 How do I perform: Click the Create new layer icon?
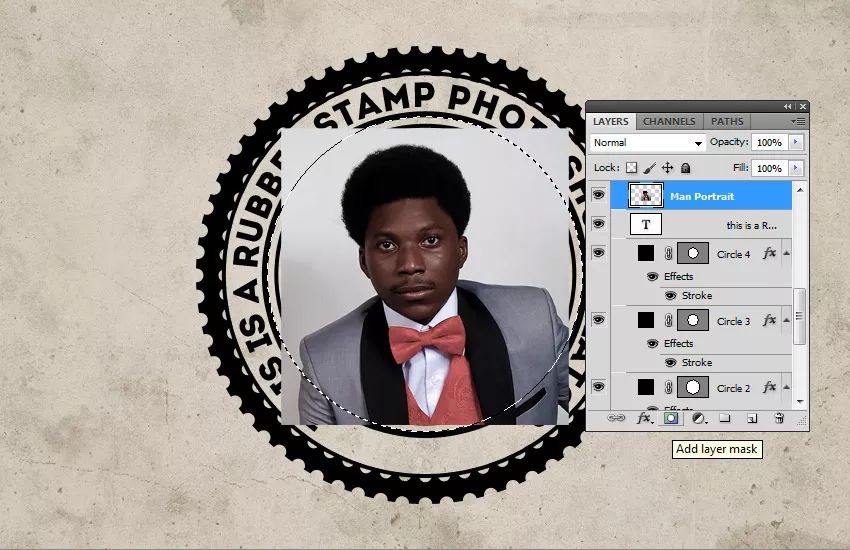[x=752, y=418]
